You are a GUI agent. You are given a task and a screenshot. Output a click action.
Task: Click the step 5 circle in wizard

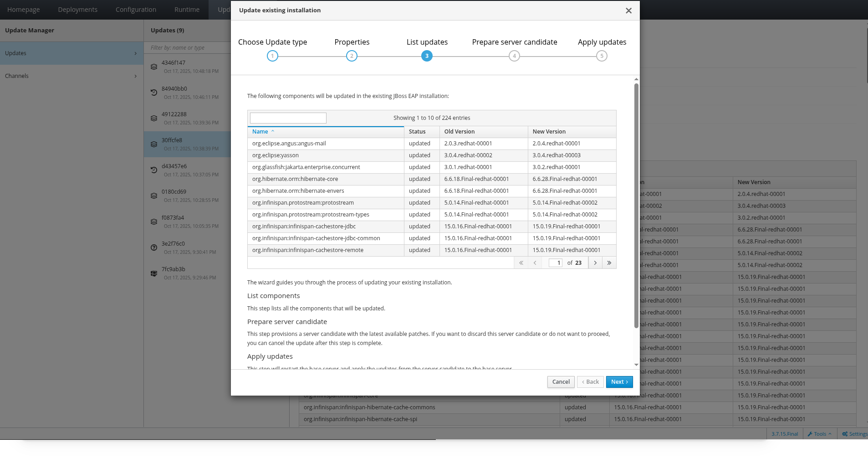click(602, 56)
